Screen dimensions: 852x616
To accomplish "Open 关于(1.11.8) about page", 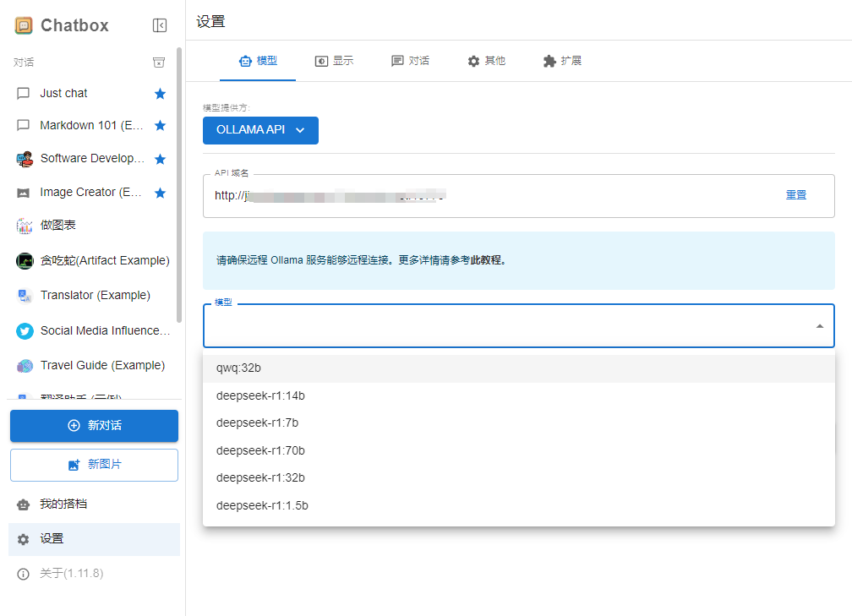I will [94, 574].
